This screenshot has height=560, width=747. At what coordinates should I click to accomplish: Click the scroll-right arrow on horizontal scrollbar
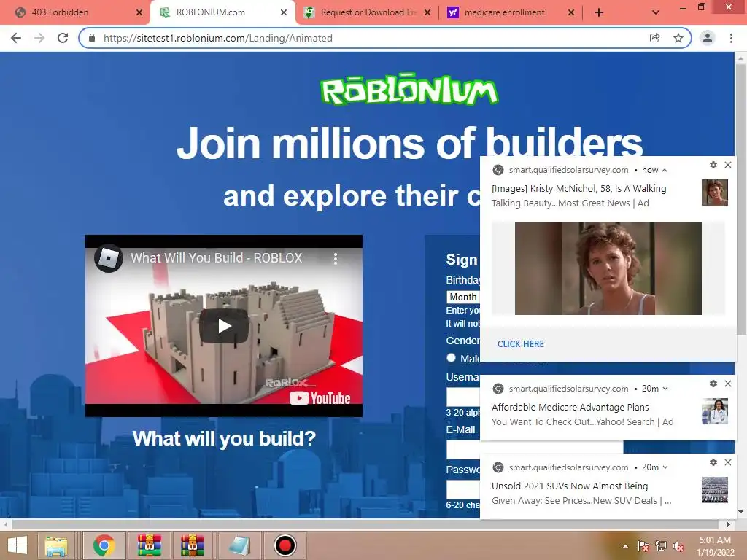(x=729, y=524)
